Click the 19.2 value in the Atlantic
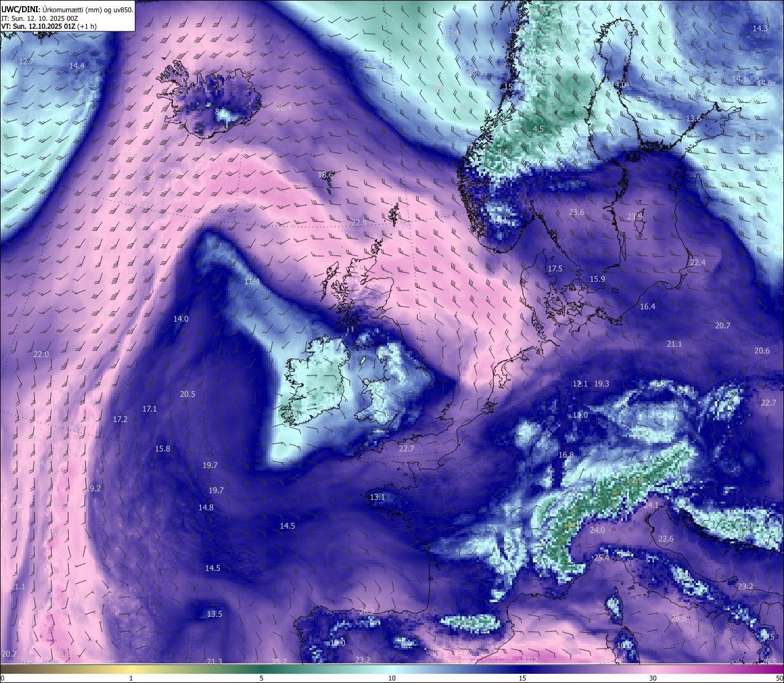784x683 pixels. (x=93, y=488)
